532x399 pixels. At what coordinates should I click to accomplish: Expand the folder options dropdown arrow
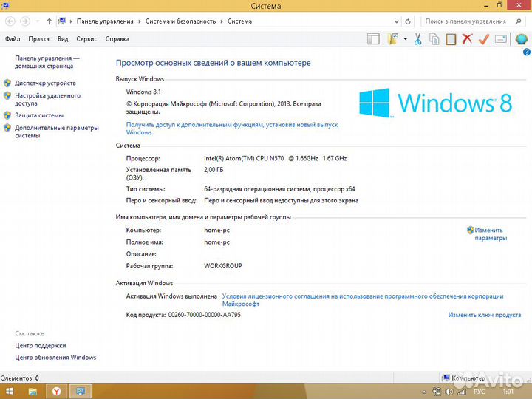pos(406,39)
